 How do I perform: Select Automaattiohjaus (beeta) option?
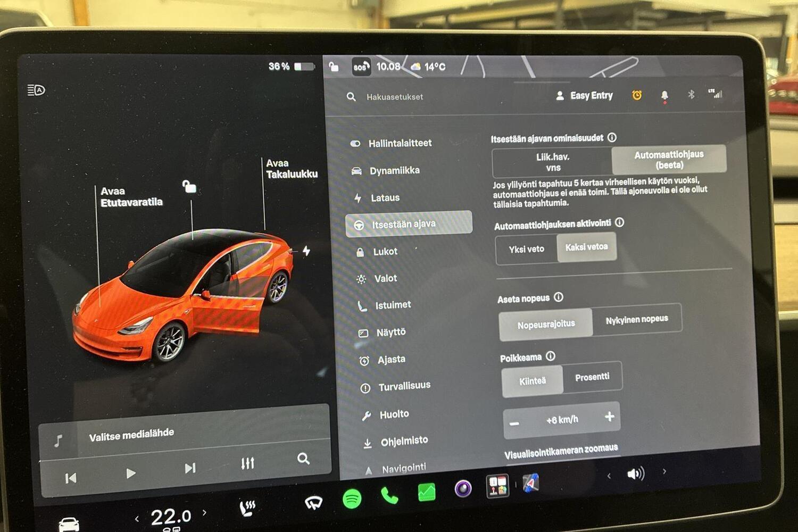[669, 159]
